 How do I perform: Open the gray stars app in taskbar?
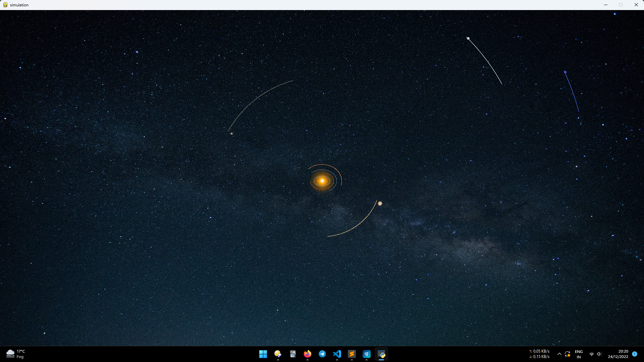point(292,354)
